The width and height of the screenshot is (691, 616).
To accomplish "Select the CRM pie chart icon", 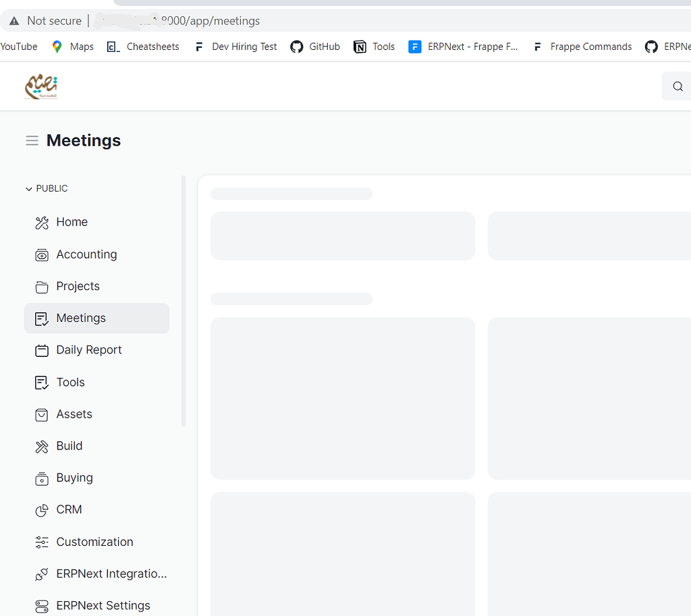I will (x=41, y=509).
